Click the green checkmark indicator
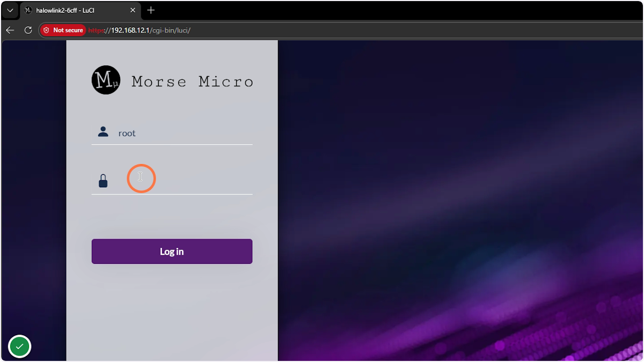This screenshot has height=362, width=644. [19, 346]
